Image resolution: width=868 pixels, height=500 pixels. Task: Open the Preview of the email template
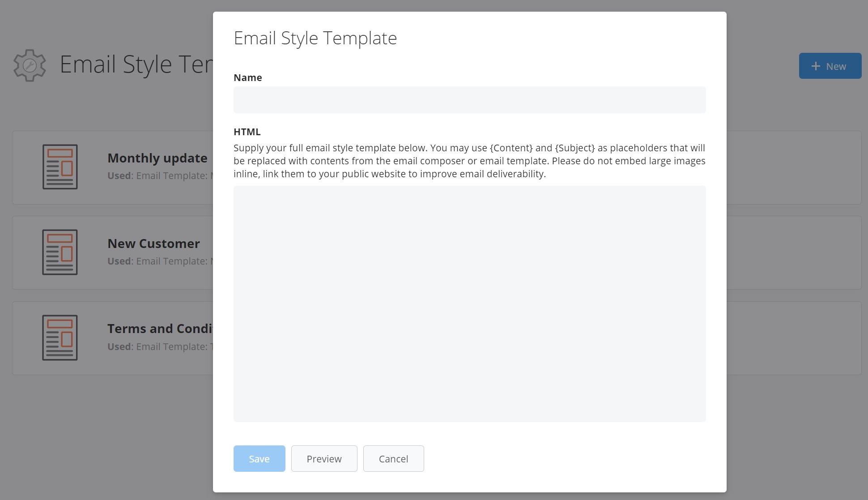pyautogui.click(x=324, y=458)
